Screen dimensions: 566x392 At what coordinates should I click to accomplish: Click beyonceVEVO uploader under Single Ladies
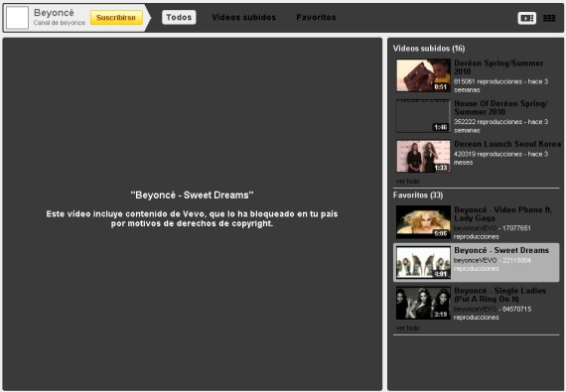475,309
